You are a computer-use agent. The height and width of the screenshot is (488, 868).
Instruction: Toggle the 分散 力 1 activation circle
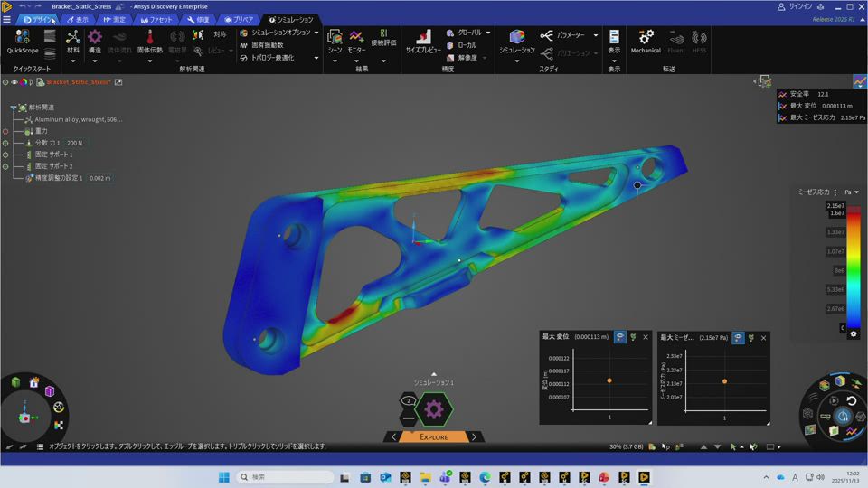(x=5, y=143)
